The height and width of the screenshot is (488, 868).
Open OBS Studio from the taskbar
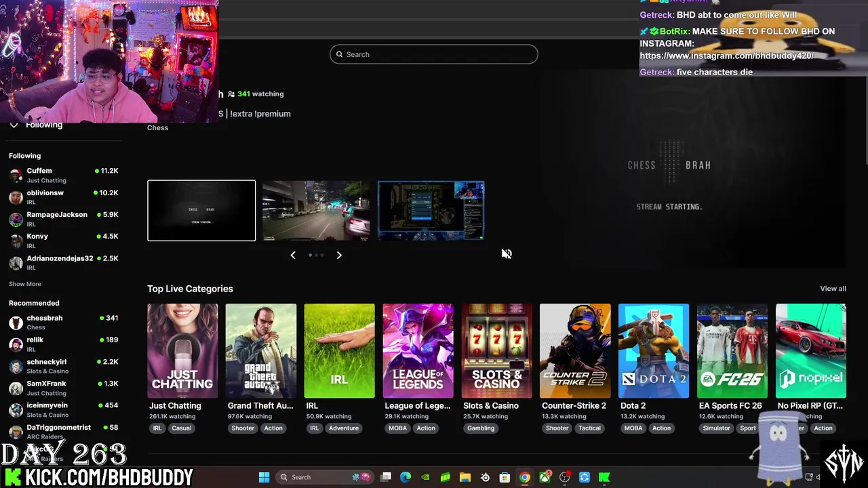click(x=564, y=477)
